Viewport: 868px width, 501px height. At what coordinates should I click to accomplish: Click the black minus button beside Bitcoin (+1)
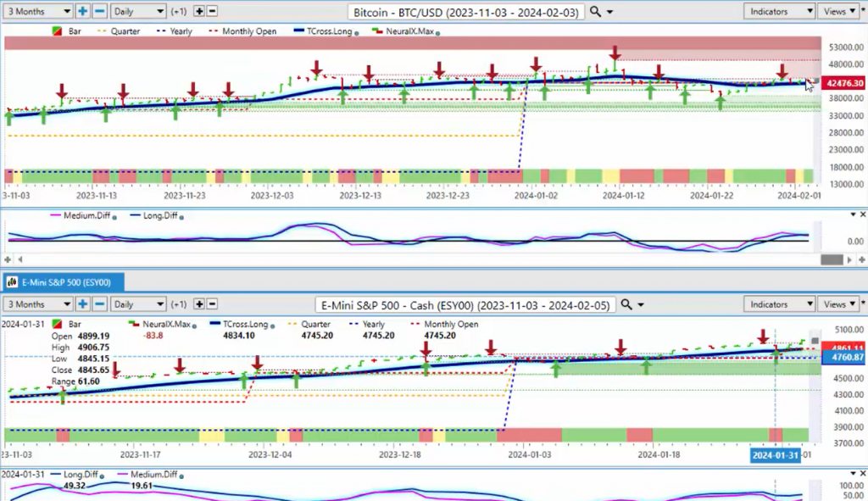[212, 11]
